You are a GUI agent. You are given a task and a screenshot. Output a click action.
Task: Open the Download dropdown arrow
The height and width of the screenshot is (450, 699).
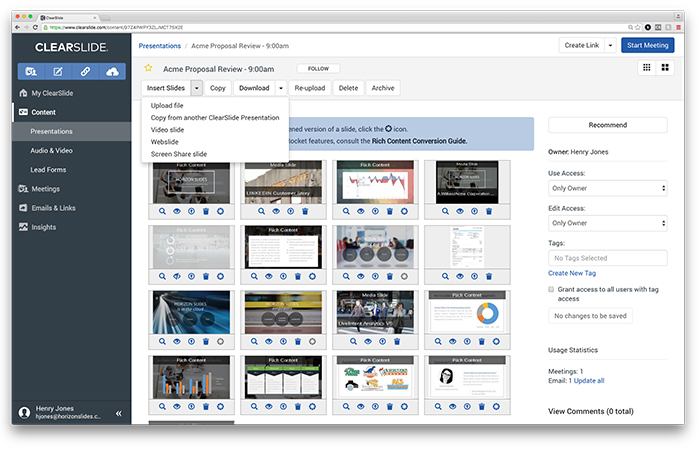pos(281,88)
